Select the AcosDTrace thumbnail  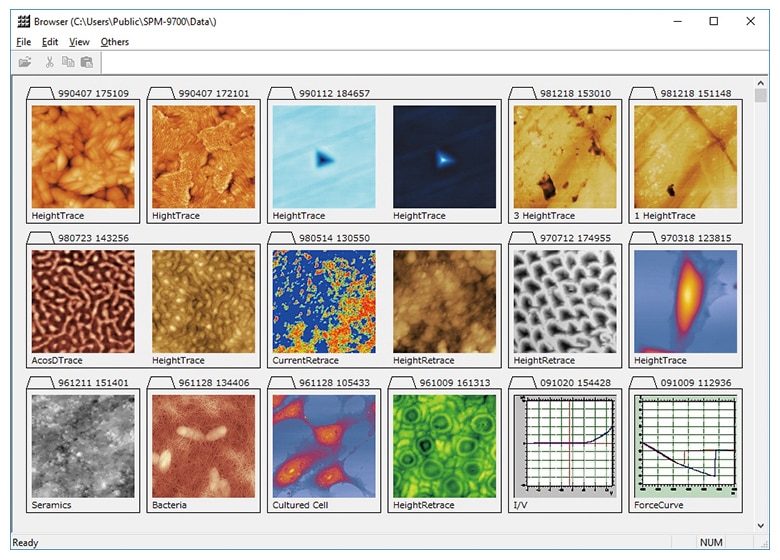click(83, 301)
